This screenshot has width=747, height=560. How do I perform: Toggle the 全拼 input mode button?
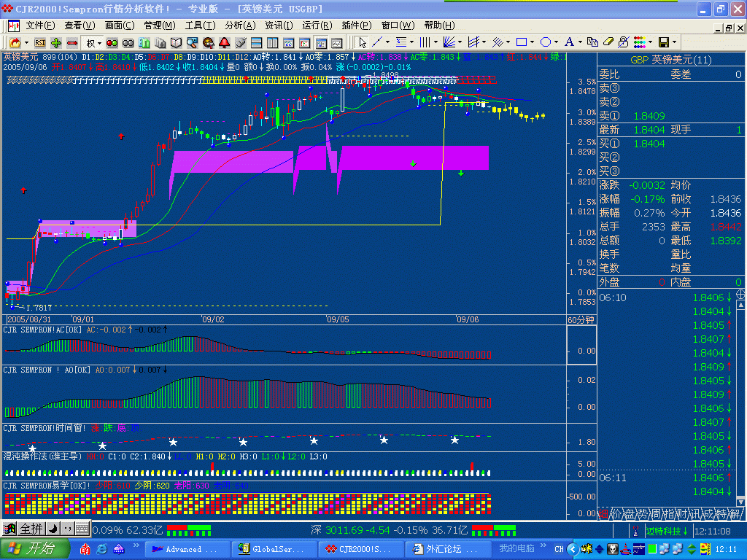pos(31,529)
